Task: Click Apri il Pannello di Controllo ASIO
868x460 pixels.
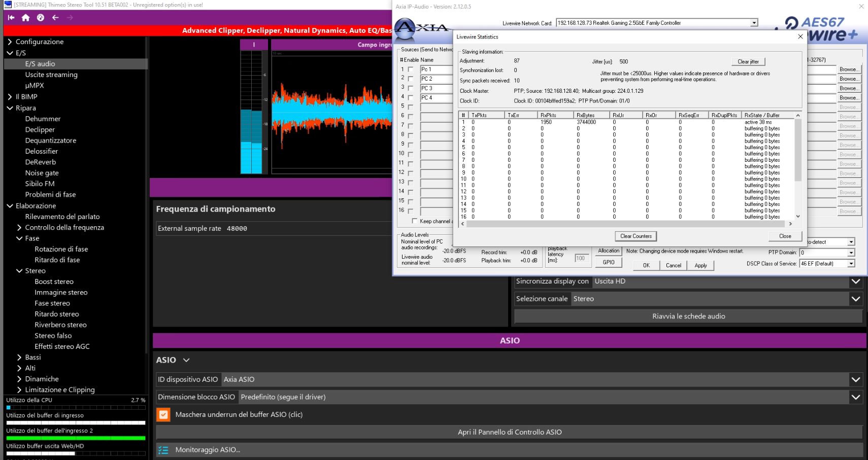Action: coord(510,432)
